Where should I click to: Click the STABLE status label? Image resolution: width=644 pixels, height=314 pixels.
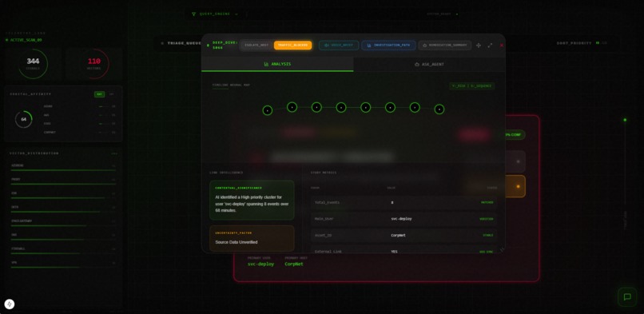click(x=488, y=235)
